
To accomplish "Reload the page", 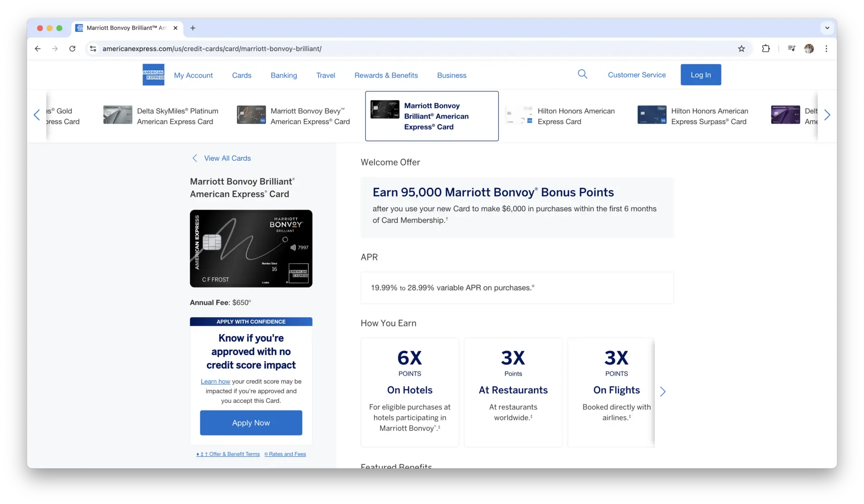I will coord(72,49).
